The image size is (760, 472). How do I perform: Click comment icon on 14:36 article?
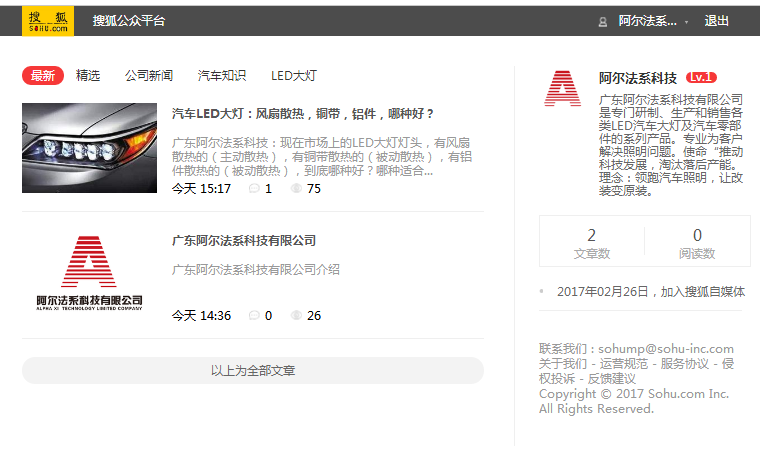tap(254, 315)
